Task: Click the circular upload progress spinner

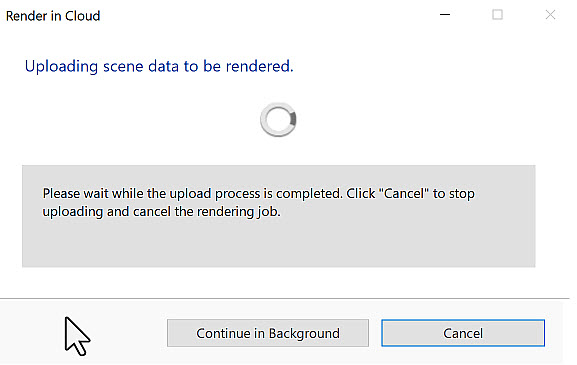Action: coord(278,119)
